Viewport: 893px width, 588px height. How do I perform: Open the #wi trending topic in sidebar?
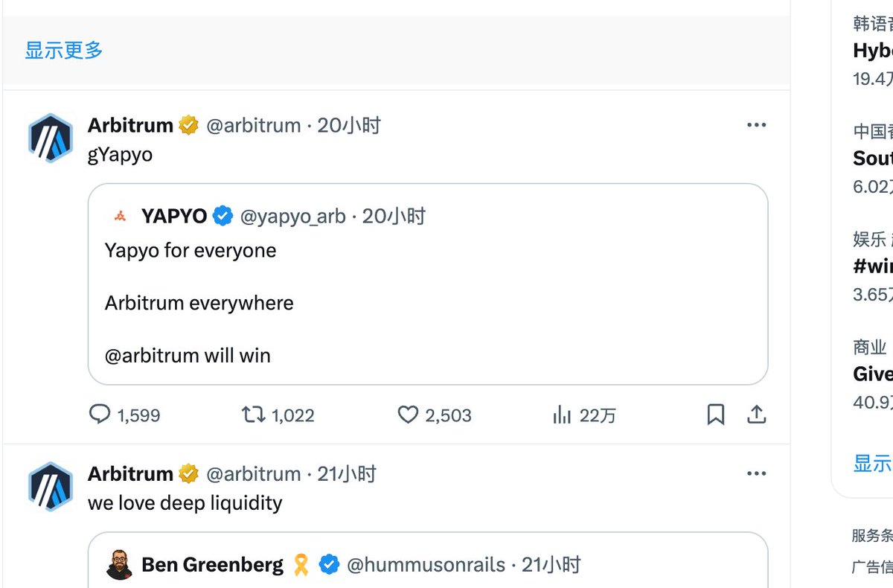pos(873,266)
